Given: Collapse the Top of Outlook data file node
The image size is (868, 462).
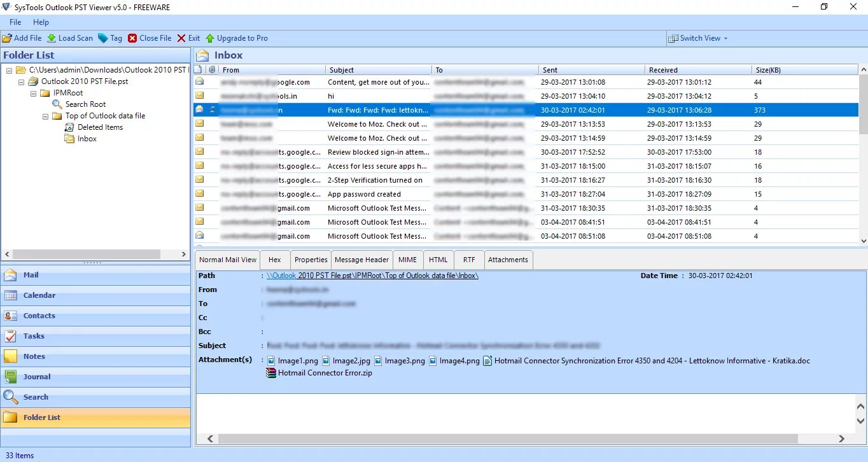Looking at the screenshot, I should point(45,116).
